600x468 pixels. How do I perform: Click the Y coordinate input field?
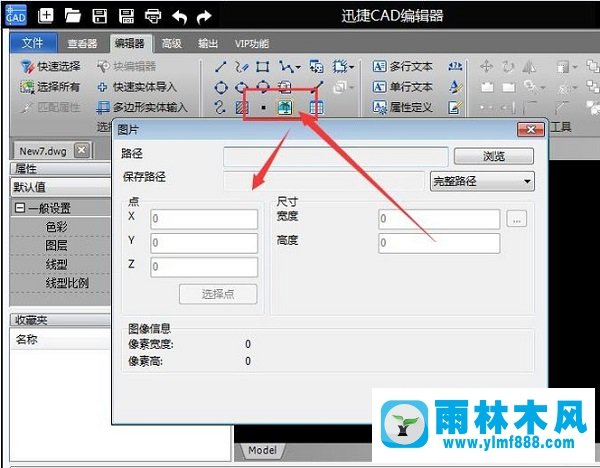[204, 243]
